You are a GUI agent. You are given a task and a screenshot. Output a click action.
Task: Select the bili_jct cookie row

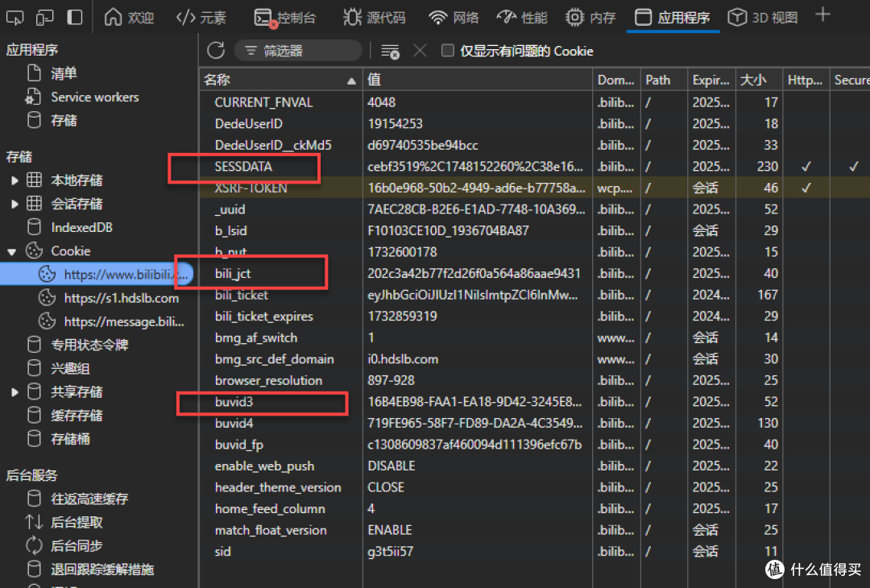535,274
